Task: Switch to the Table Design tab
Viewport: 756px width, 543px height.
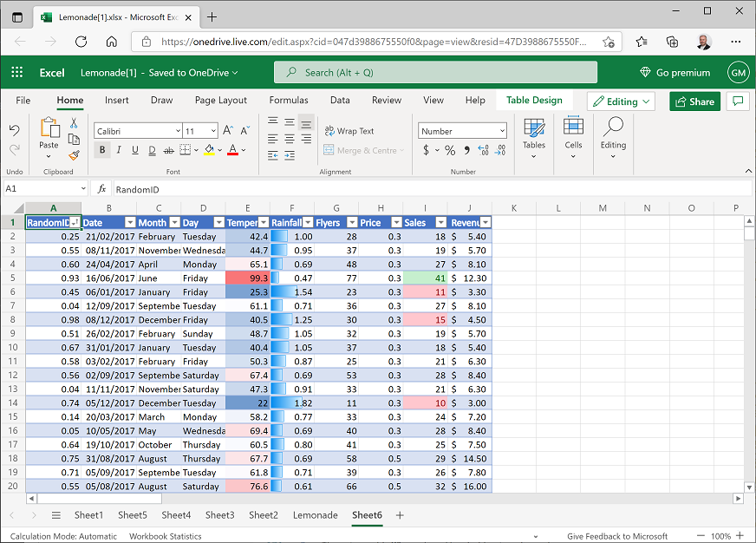Action: point(533,100)
